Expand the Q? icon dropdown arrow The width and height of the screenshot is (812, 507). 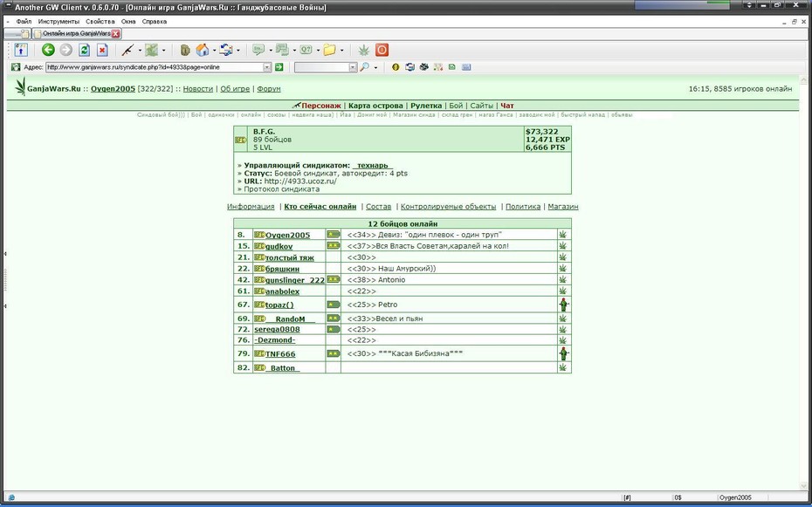click(x=318, y=51)
